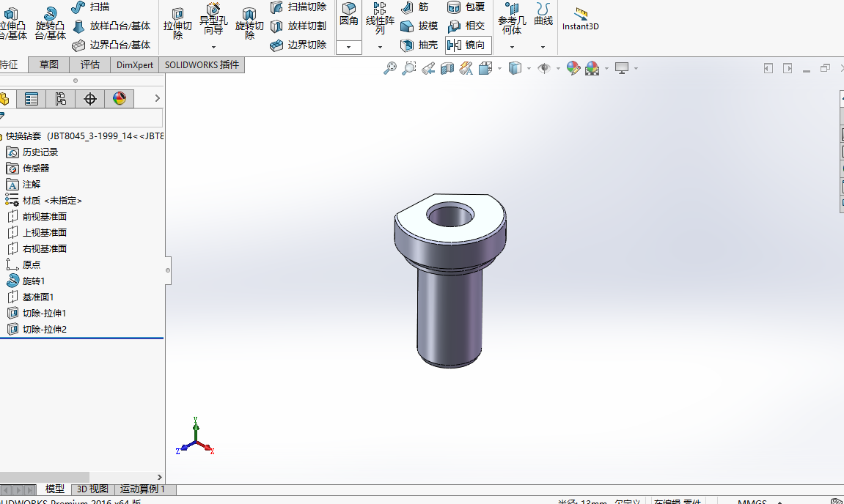Image resolution: width=844 pixels, height=504 pixels.
Task: Select the Shell (抽壳) tool
Action: [419, 45]
